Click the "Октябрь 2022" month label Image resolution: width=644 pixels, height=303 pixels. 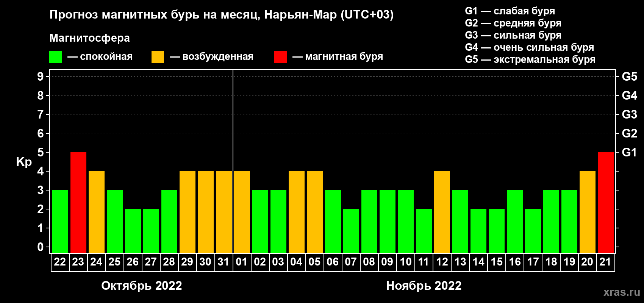(x=142, y=286)
